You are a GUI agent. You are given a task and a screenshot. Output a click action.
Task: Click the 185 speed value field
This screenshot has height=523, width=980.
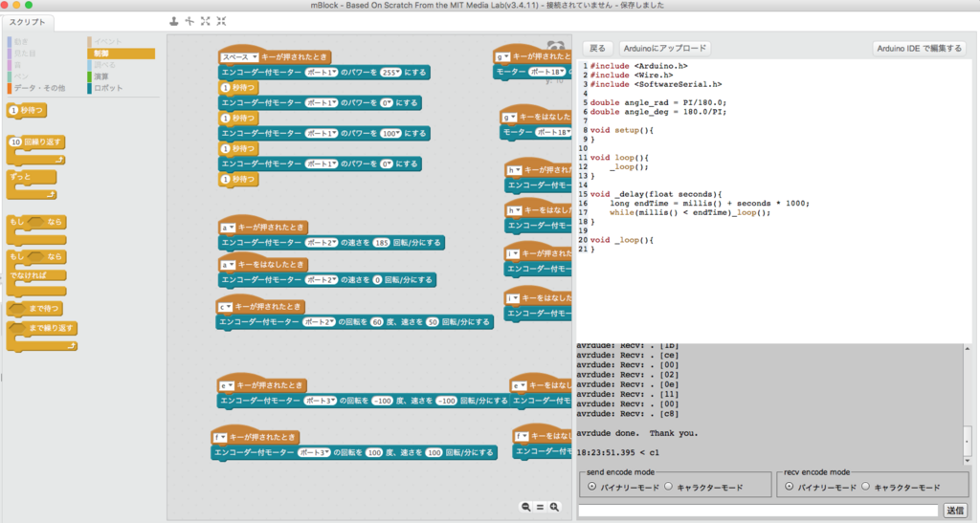point(381,243)
